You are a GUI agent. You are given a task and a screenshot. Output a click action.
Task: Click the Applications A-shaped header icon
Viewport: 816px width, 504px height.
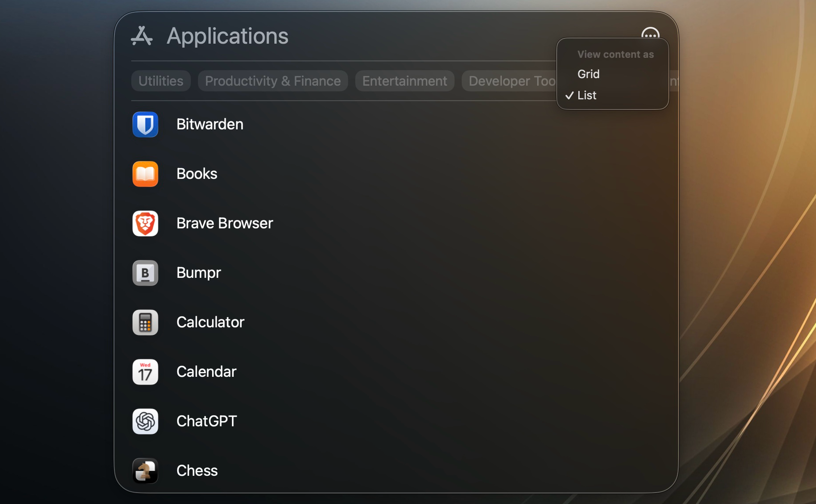(x=142, y=36)
